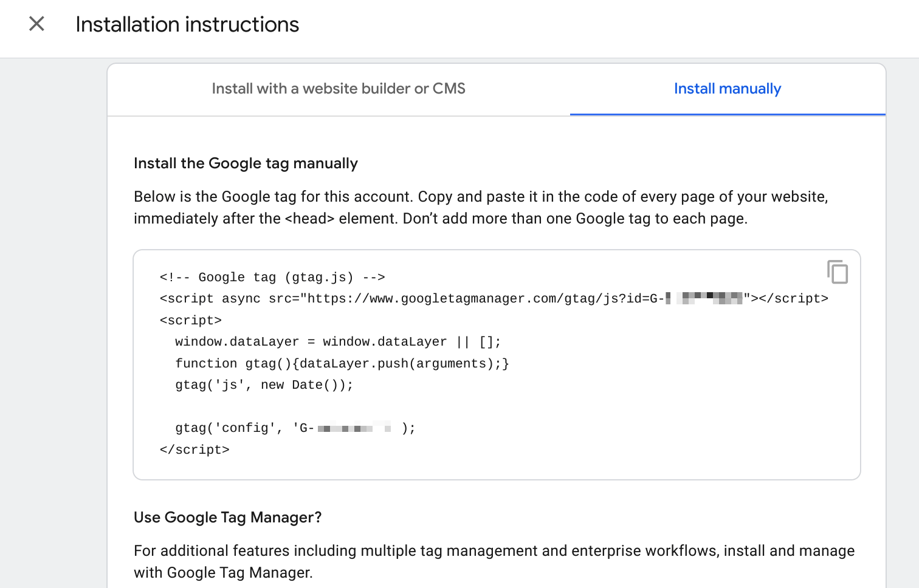Image resolution: width=919 pixels, height=588 pixels.
Task: Click the Install the Google tag manually heading
Action: point(246,163)
